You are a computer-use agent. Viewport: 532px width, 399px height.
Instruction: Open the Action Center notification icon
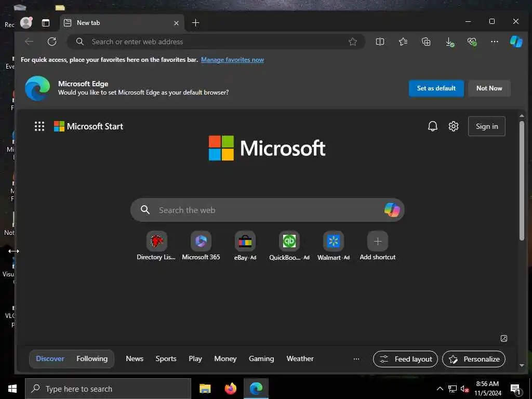515,390
